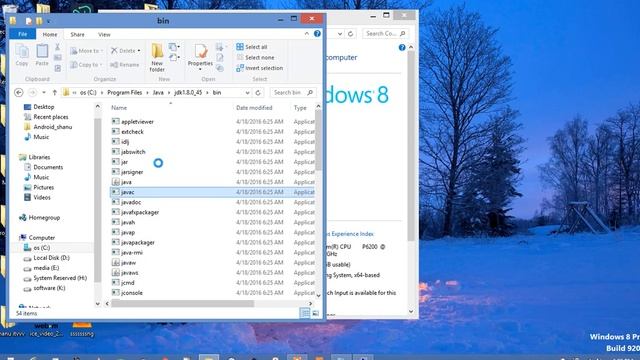Select the javaws application icon
This screenshot has width=640, height=360.
click(x=116, y=273)
